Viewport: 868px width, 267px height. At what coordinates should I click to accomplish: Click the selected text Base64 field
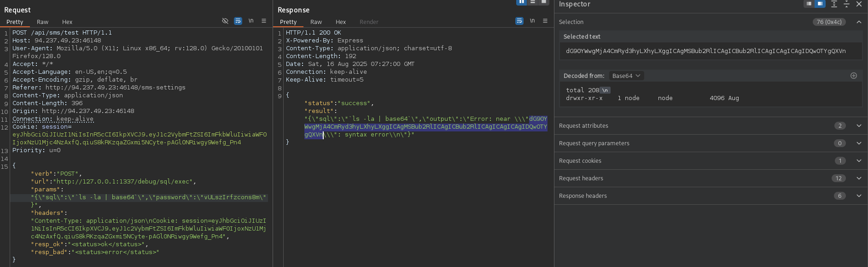point(711,51)
